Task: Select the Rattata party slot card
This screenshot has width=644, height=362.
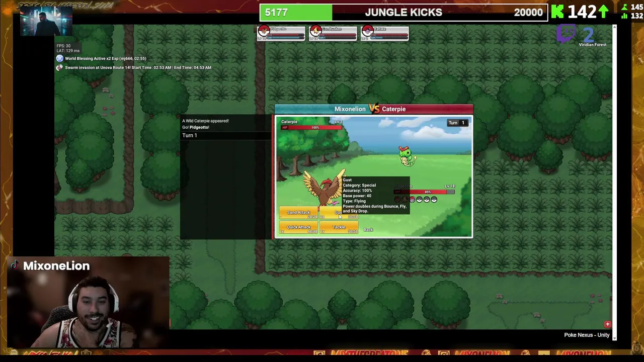Action: pyautogui.click(x=384, y=33)
